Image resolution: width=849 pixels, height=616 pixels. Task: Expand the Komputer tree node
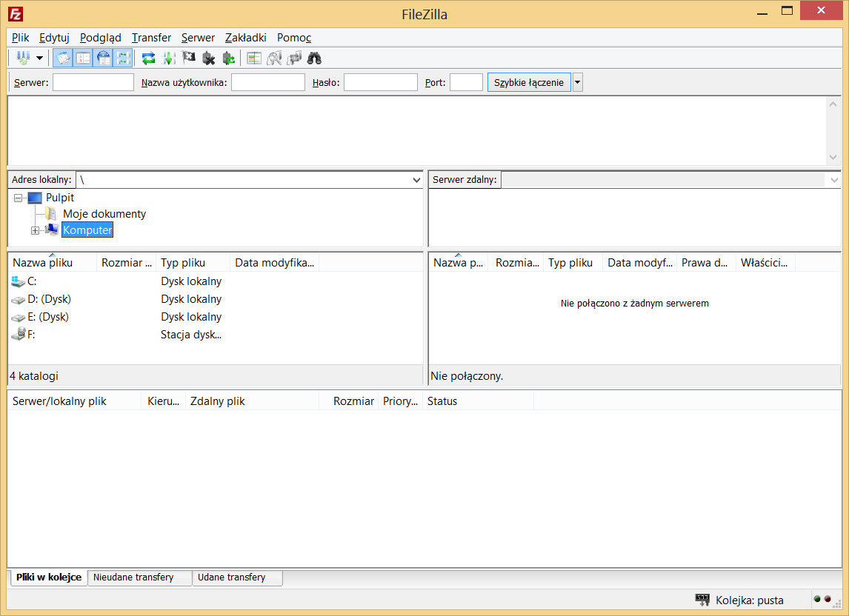(x=36, y=230)
